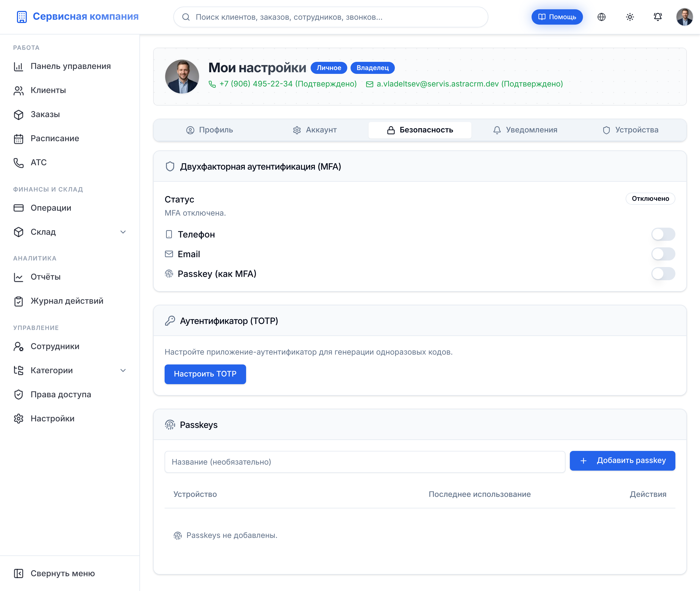
Task: Expand the Склад submenu chevron
Action: pyautogui.click(x=123, y=232)
